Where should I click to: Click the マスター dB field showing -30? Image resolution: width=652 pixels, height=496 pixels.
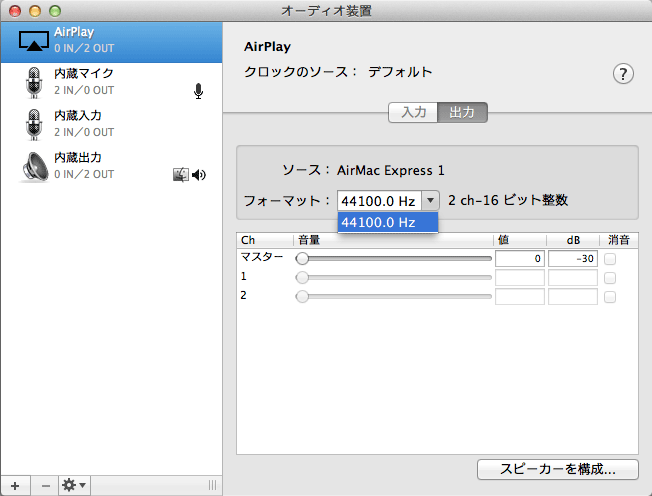click(x=573, y=259)
